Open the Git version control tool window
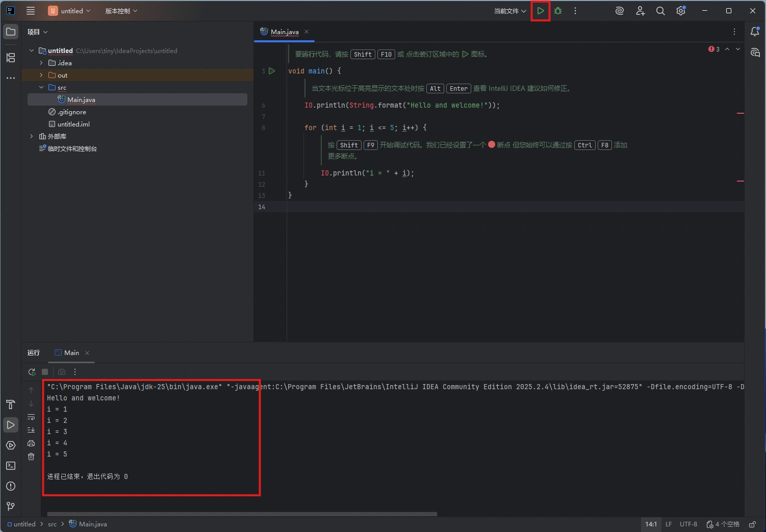The width and height of the screenshot is (766, 532). 11,506
